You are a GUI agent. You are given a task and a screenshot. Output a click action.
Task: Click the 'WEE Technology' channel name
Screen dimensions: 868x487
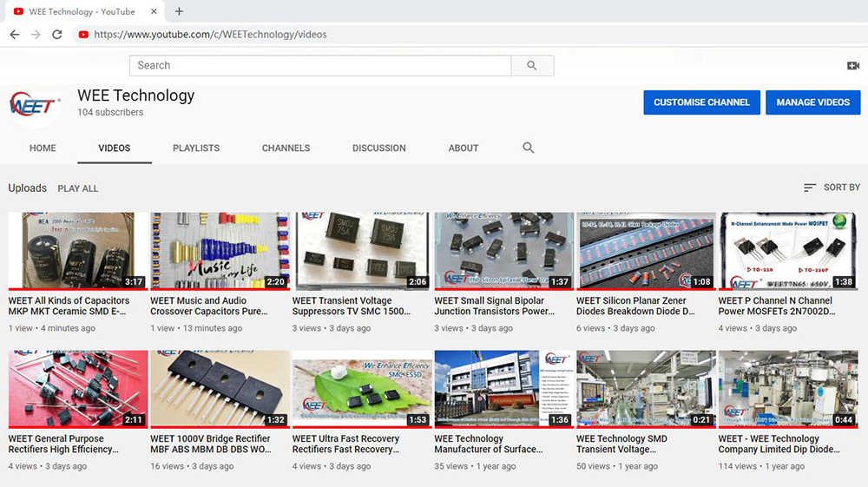point(136,95)
